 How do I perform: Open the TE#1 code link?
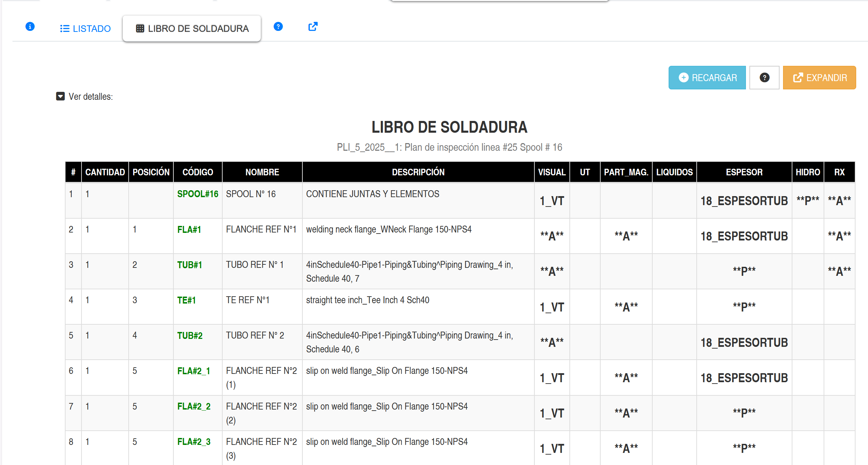point(186,300)
